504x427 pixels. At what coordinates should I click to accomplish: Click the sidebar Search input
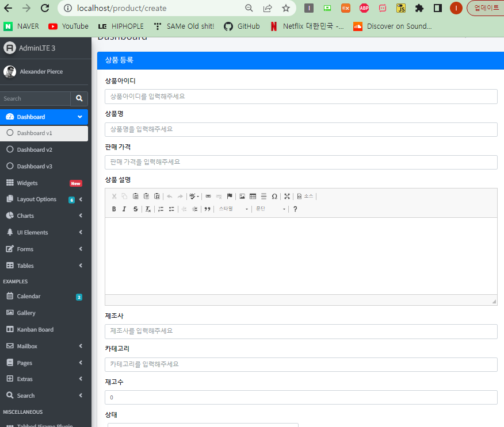(35, 99)
